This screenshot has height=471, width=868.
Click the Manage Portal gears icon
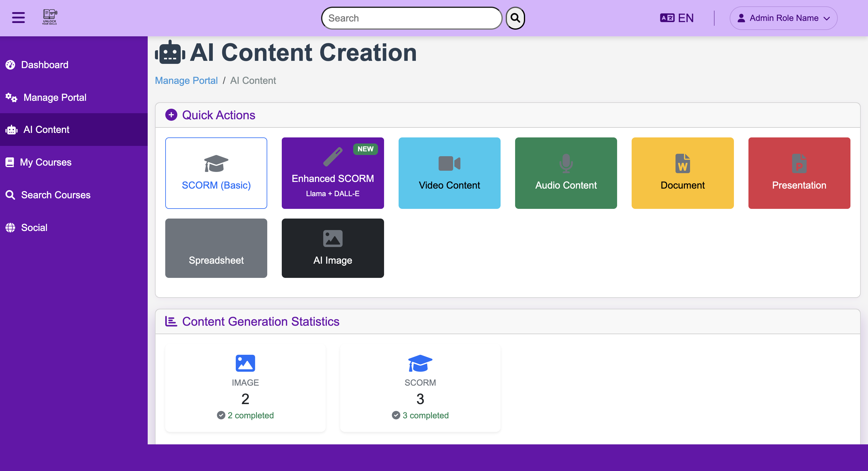click(11, 97)
